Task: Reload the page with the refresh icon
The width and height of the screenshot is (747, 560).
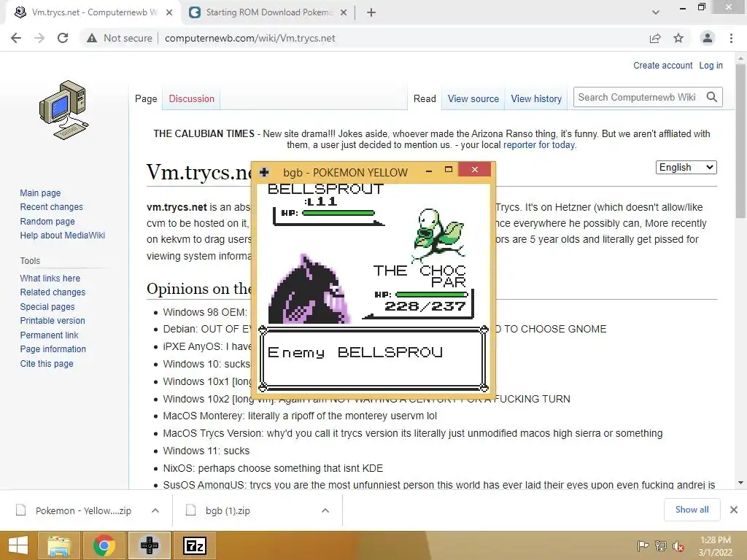Action: coord(63,38)
